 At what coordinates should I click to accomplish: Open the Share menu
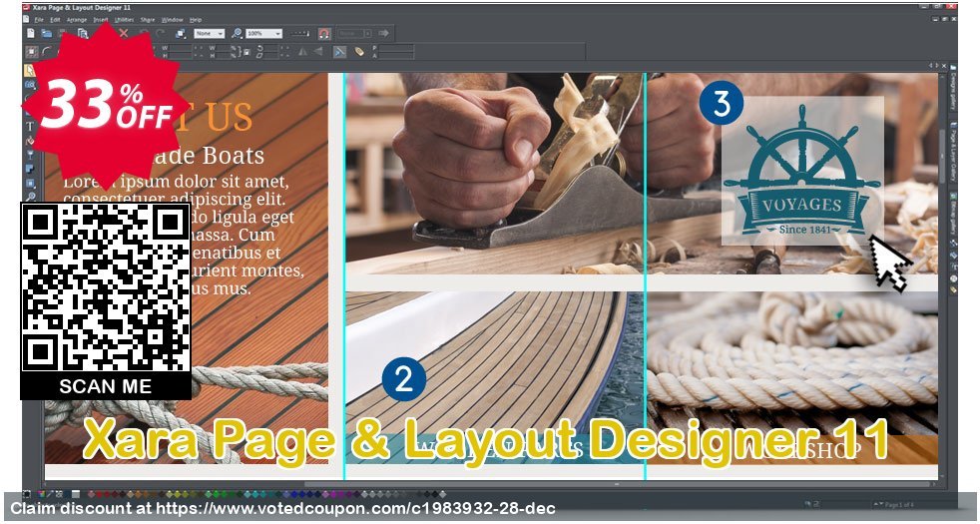coord(148,20)
